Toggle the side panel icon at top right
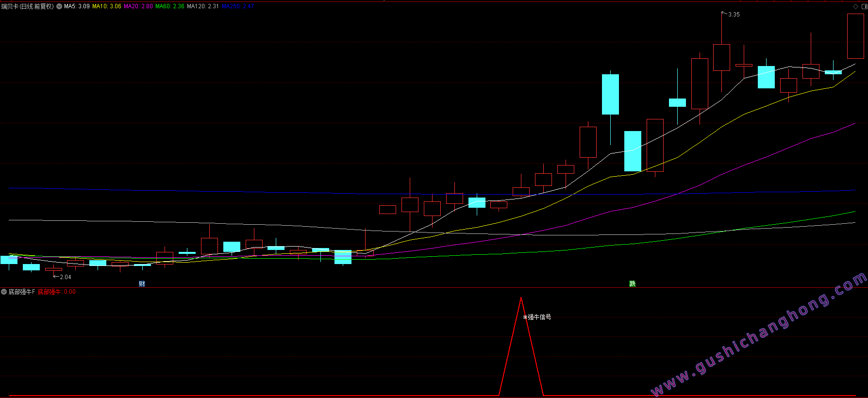Viewport: 868px width, 398px height. click(864, 6)
